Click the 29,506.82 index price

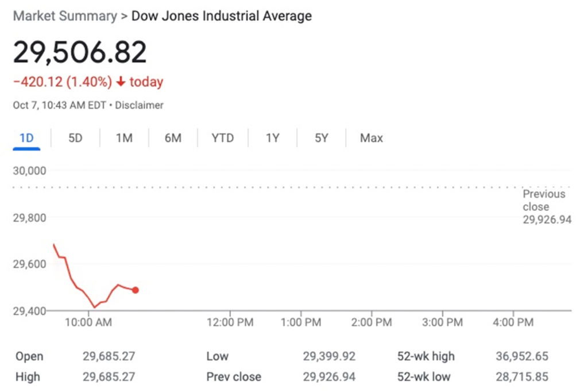pyautogui.click(x=80, y=52)
